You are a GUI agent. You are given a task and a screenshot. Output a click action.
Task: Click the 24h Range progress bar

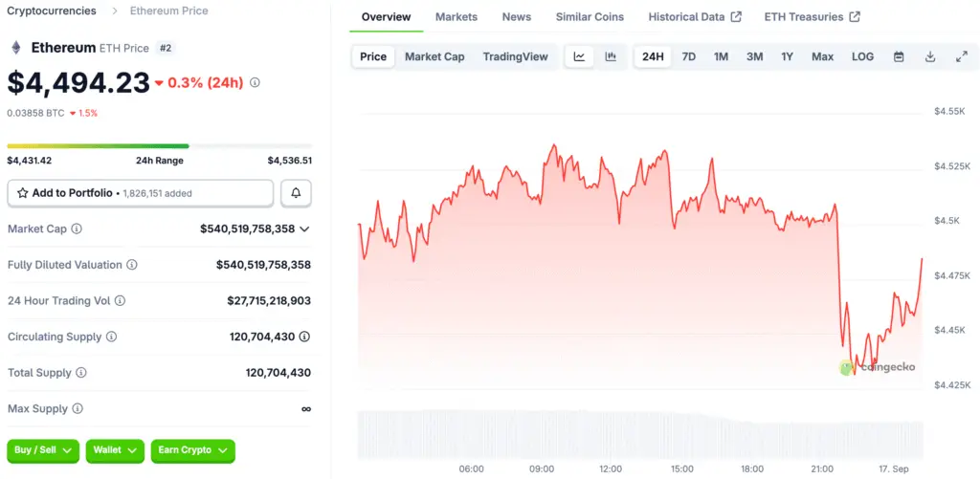tap(160, 146)
